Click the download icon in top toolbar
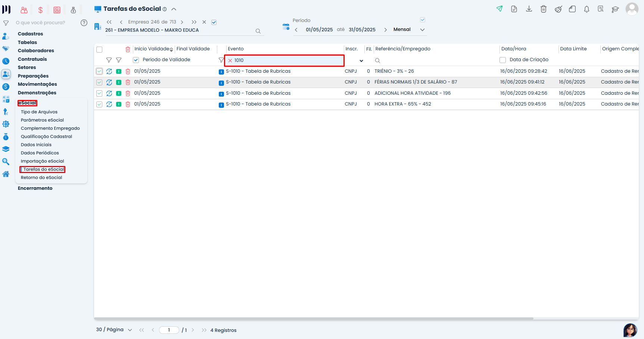The width and height of the screenshot is (644, 339). coord(529,9)
